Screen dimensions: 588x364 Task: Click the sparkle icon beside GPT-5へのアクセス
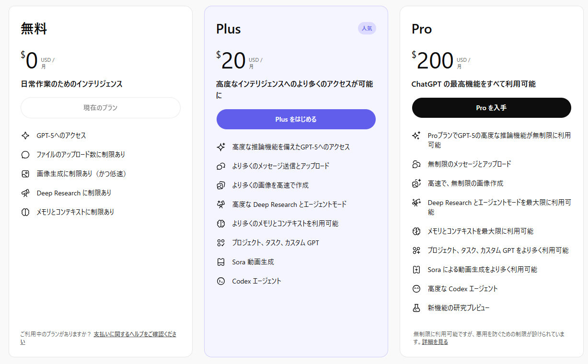25,136
